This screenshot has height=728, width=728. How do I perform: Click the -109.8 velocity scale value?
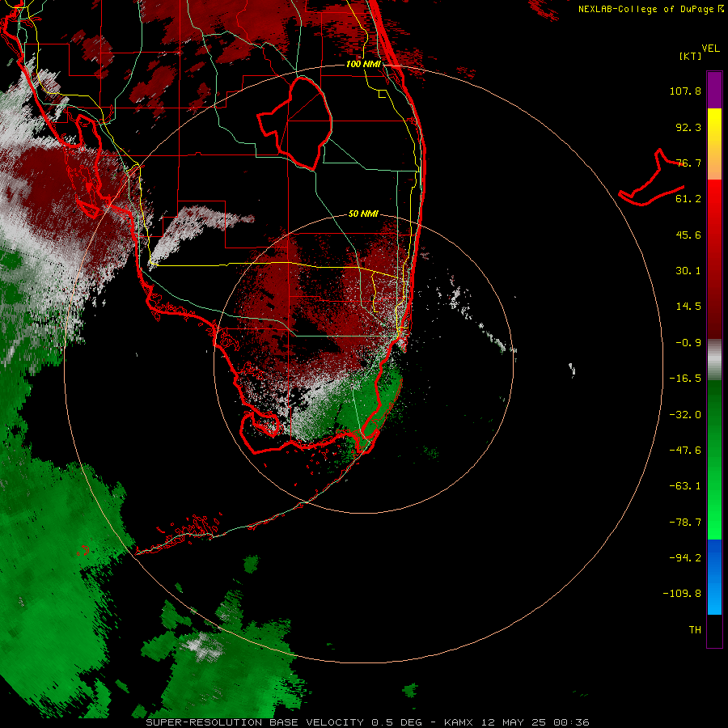tap(682, 594)
